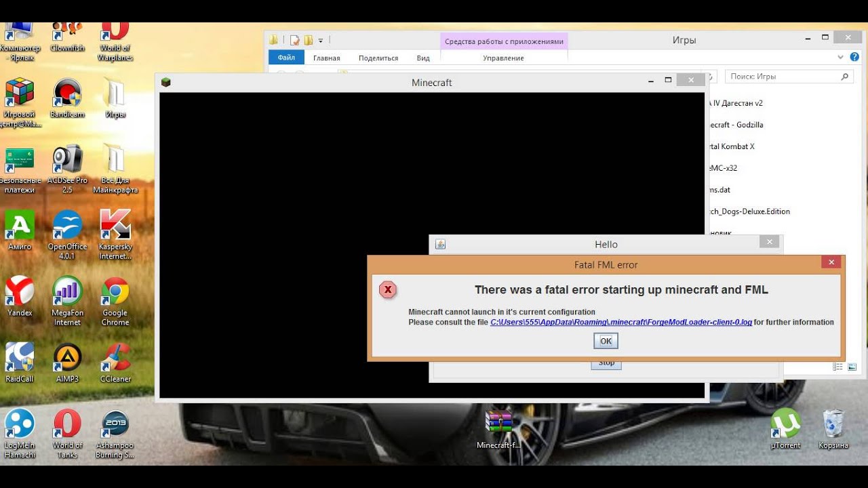Launch Bandicam from the desktop
The image size is (868, 488).
[x=67, y=98]
